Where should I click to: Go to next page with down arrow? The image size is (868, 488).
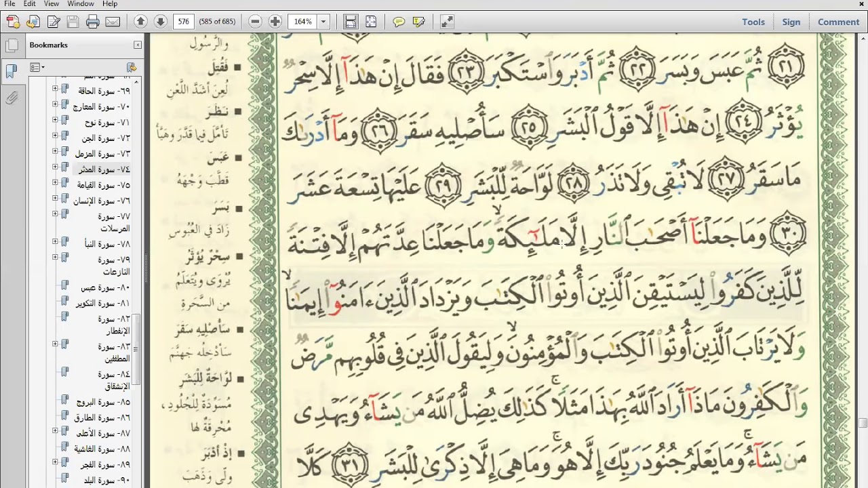point(160,22)
